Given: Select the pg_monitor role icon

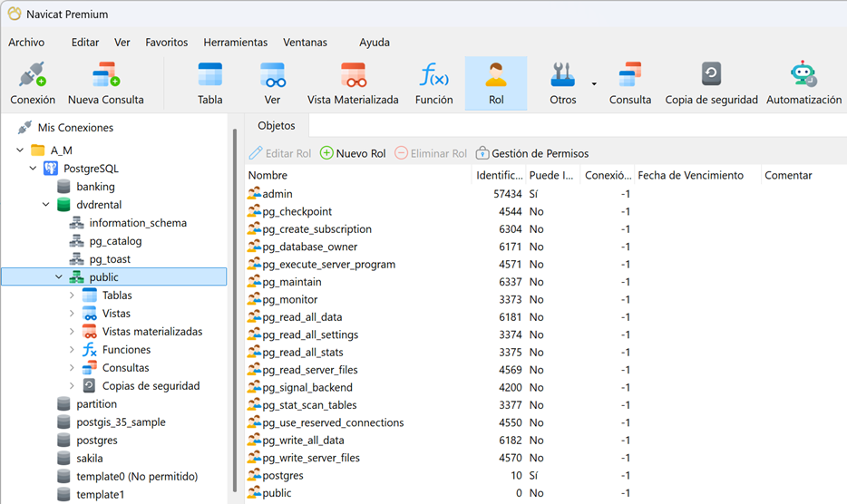Looking at the screenshot, I should tap(254, 299).
